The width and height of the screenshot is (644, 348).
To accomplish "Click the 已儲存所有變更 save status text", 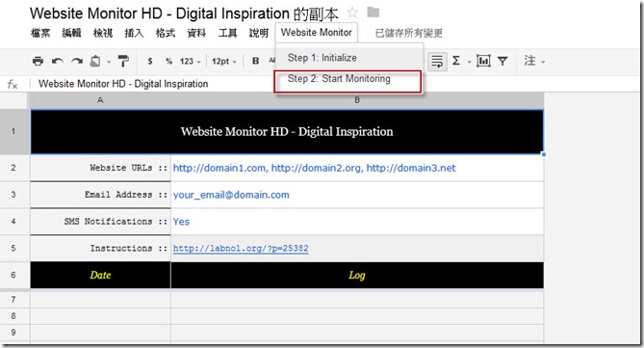I will (409, 33).
